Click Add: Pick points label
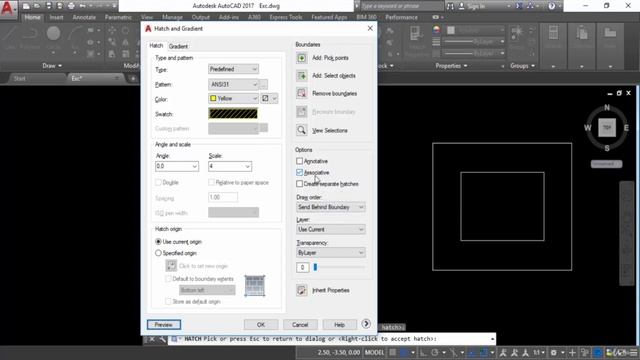 click(330, 58)
